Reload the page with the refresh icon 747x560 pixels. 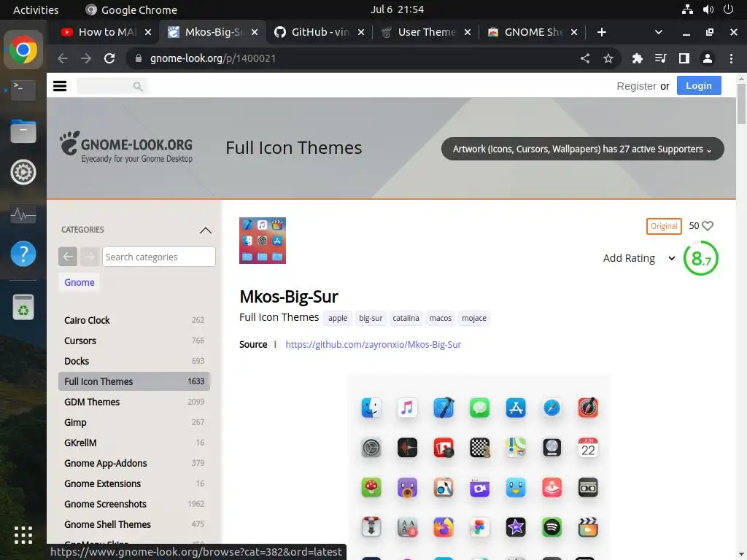point(109,58)
